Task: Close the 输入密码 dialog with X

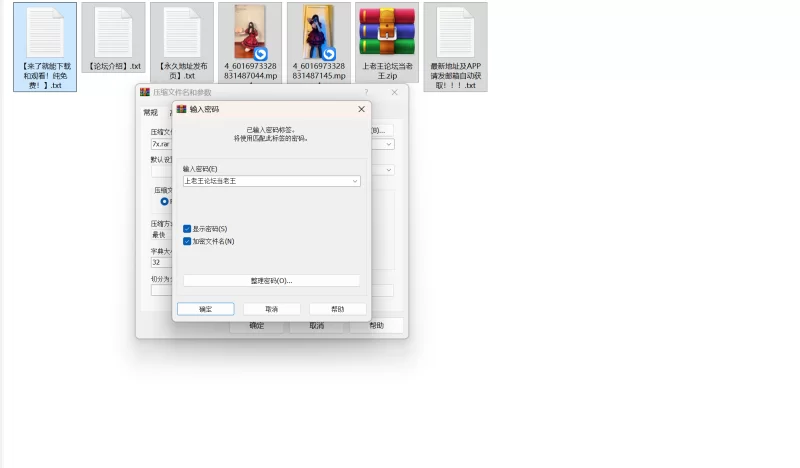Action: [x=361, y=109]
